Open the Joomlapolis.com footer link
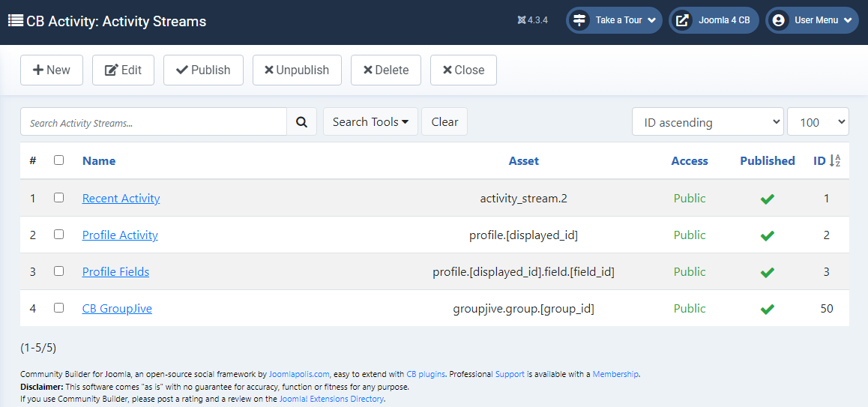Image resolution: width=868 pixels, height=407 pixels. (x=299, y=374)
